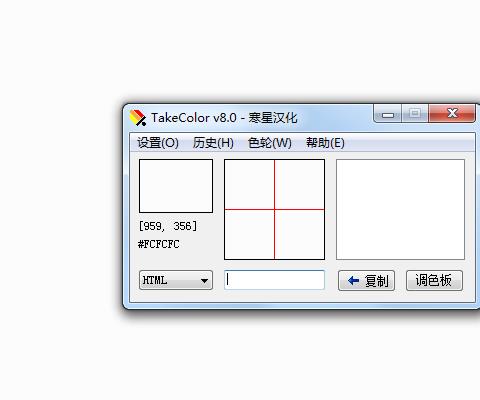Close the TakeColor window
The height and width of the screenshot is (400, 480).
pyautogui.click(x=452, y=114)
